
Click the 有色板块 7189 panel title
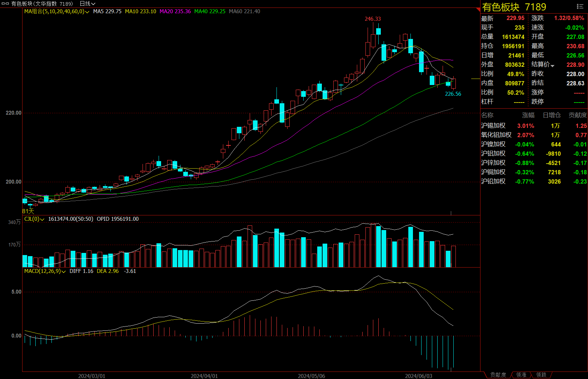[514, 7]
